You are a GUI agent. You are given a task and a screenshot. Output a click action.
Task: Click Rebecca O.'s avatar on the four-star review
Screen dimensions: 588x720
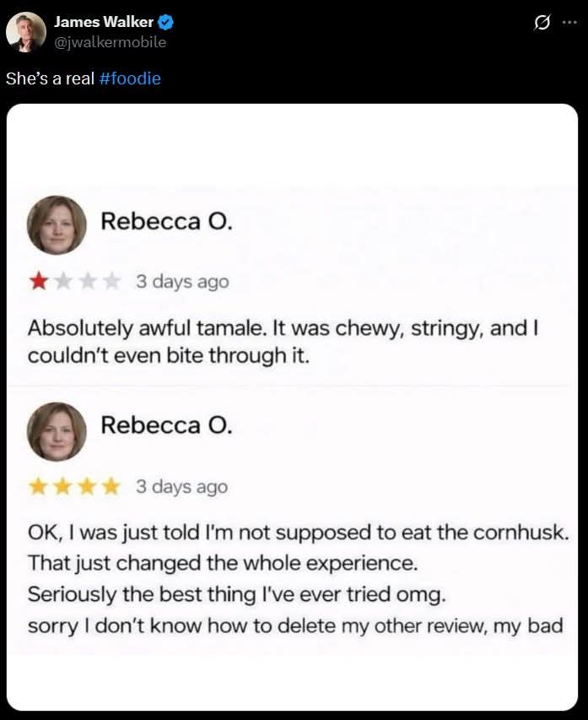[x=57, y=430]
